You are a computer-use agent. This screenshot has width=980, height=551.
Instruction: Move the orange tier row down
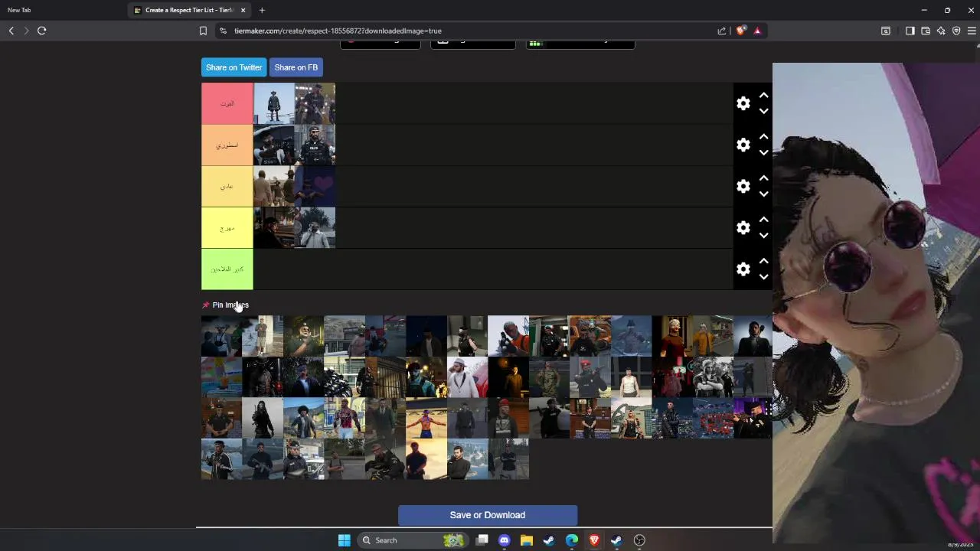(763, 152)
